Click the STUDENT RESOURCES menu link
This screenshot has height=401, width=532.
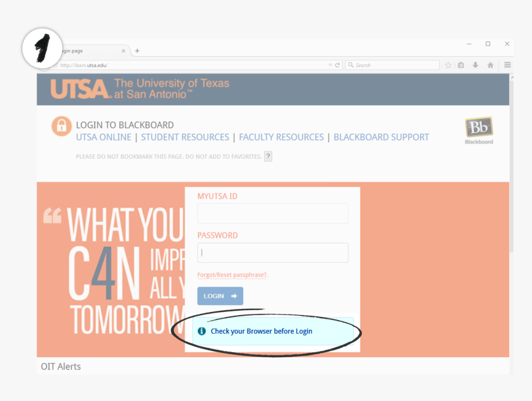(184, 137)
